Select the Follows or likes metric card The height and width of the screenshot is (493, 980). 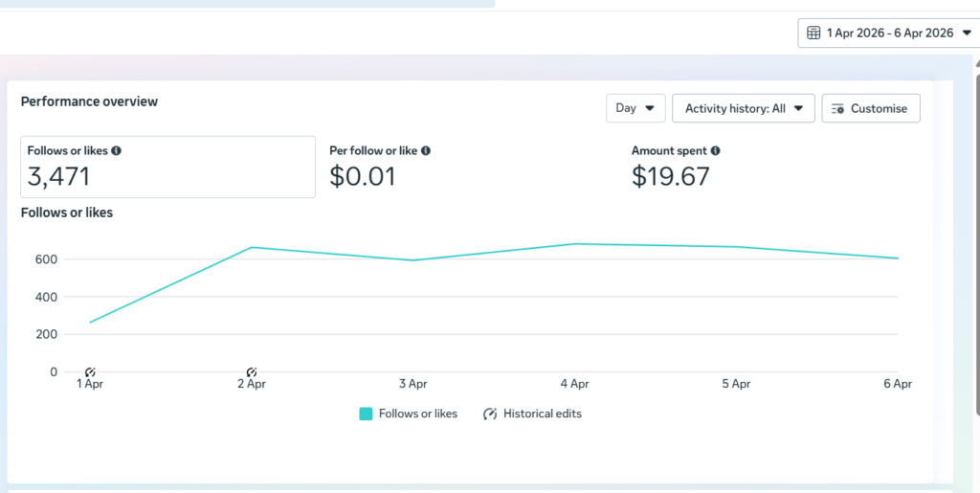pos(168,167)
